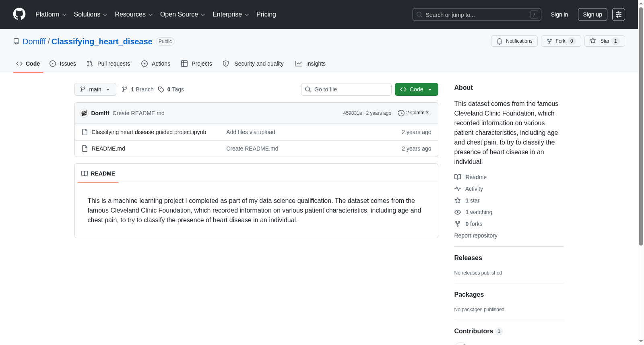Expand the Enterprise menu
This screenshot has width=644, height=345.
[x=231, y=14]
